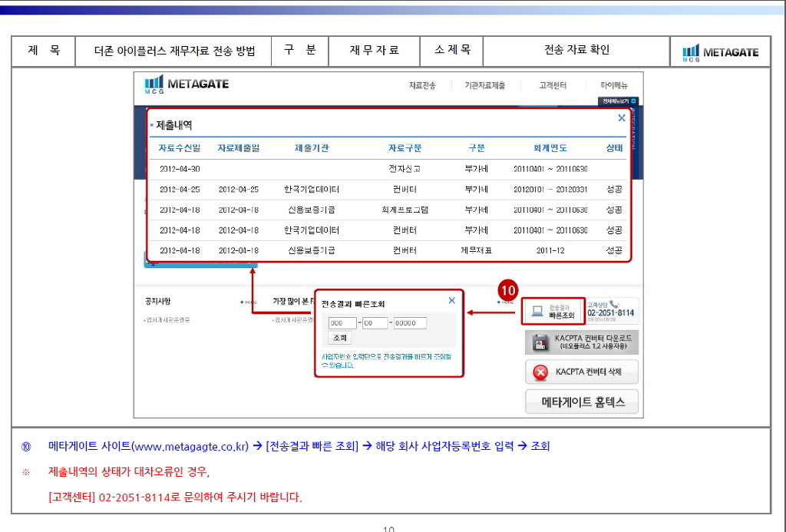Click the first business number field 000
Screen dimensions: 786x532
point(342,323)
